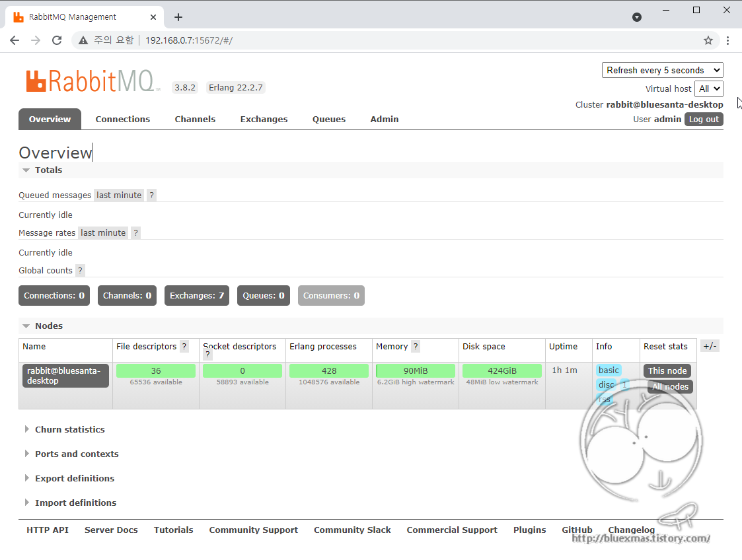
Task: Open the Plugins footer link
Action: pos(529,530)
